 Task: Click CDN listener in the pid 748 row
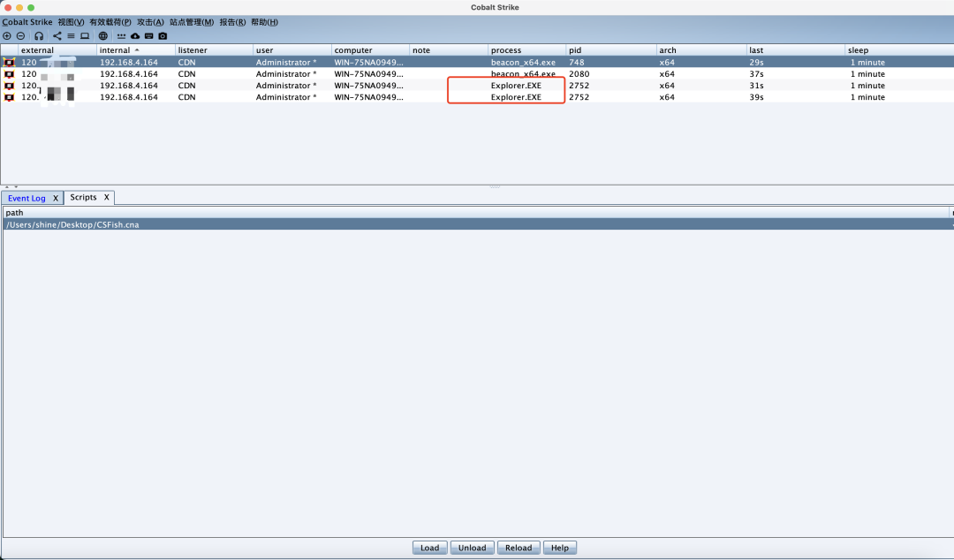186,62
